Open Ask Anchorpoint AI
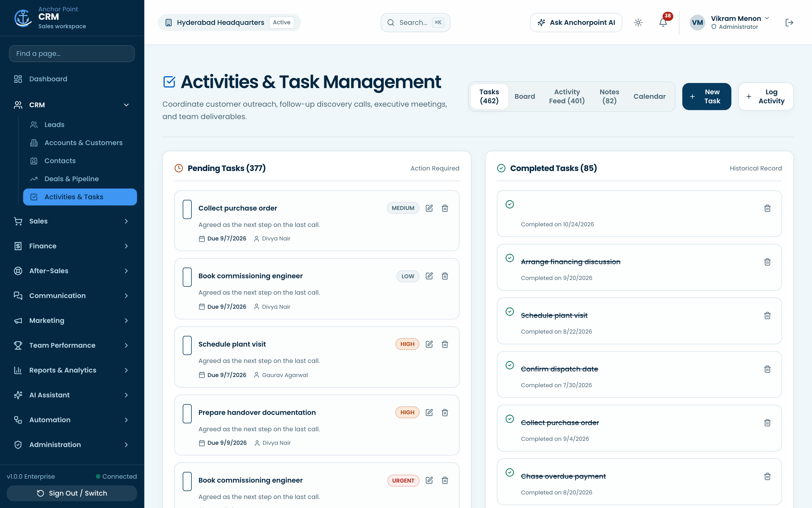Viewport: 812px width, 508px height. click(576, 23)
